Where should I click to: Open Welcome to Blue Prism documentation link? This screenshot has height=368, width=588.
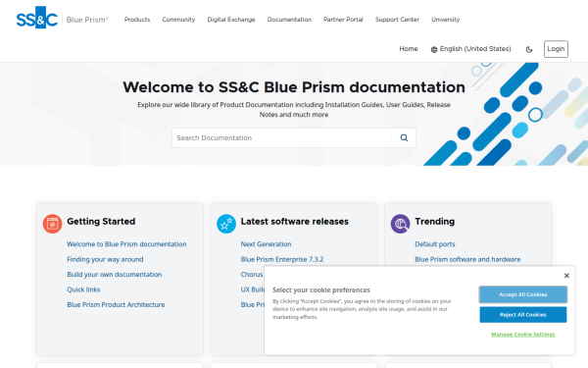(x=126, y=244)
